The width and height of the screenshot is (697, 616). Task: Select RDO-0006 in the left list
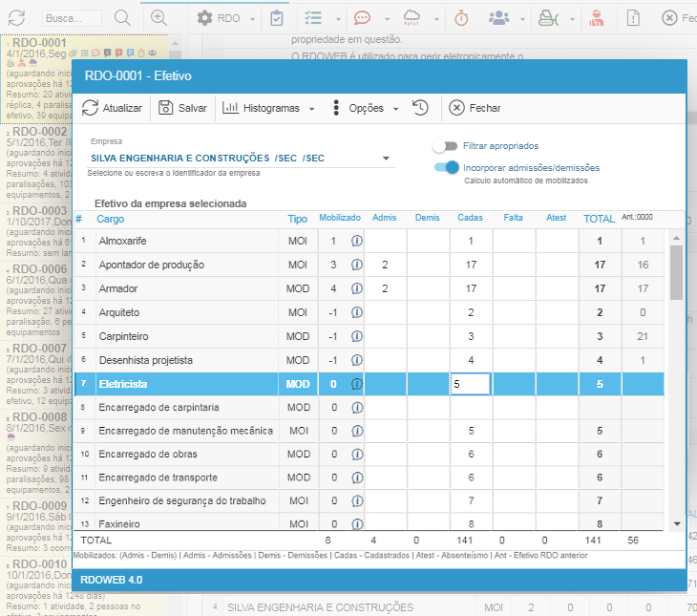(38, 300)
